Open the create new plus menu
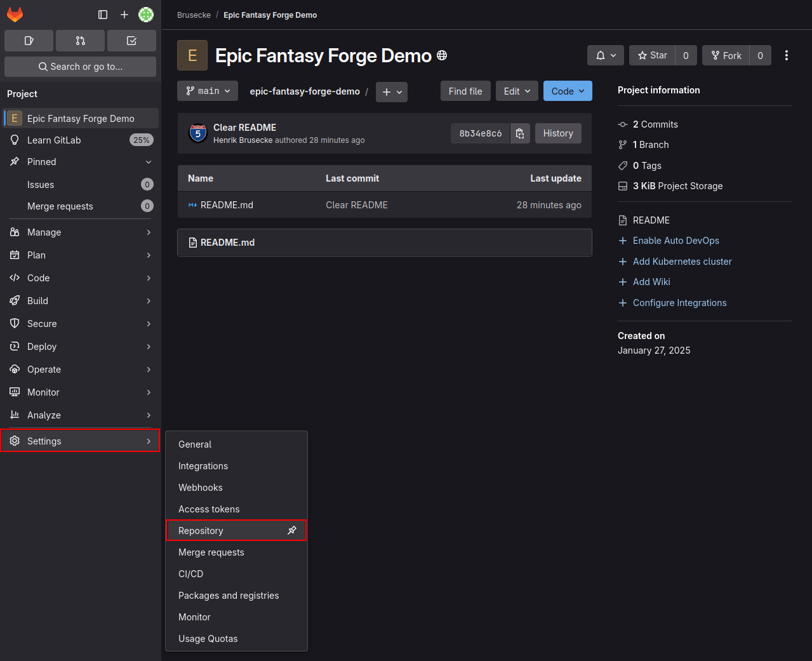 (124, 15)
